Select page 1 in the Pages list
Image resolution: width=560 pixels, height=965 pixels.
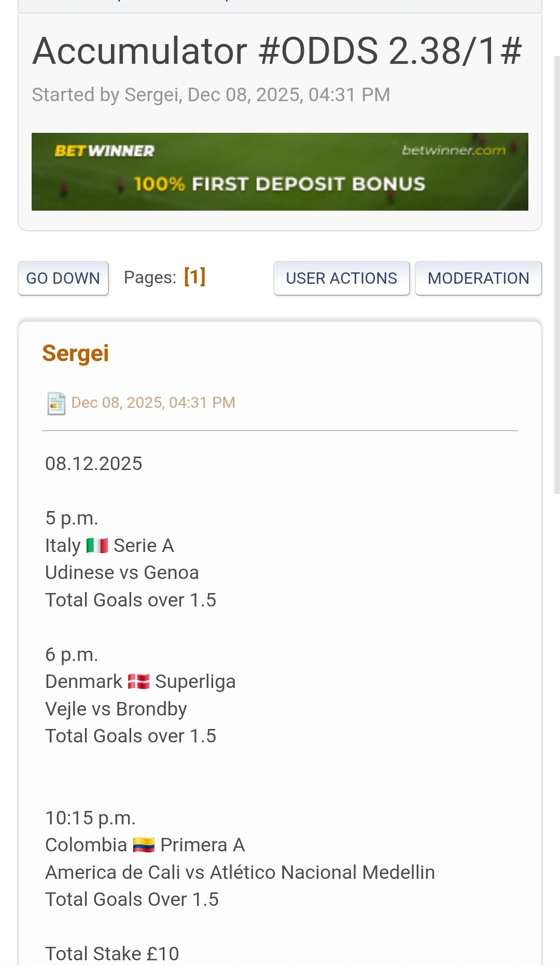(x=195, y=277)
